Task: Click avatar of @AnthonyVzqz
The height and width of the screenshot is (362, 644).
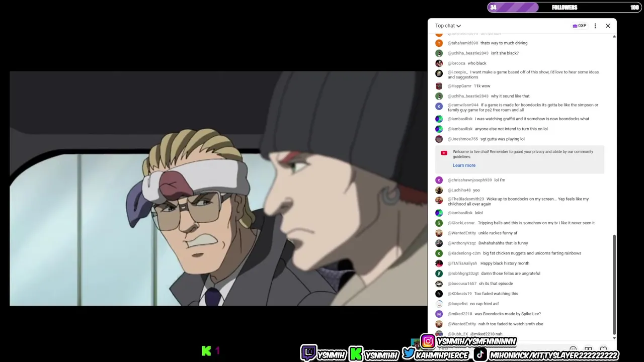Action: [439, 243]
